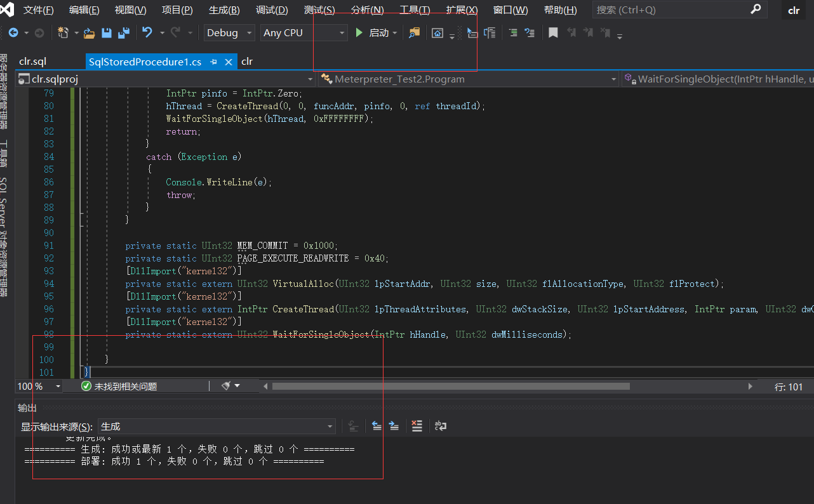Click the search magnifier icon
Image resolution: width=814 pixels, height=504 pixels.
coord(756,10)
